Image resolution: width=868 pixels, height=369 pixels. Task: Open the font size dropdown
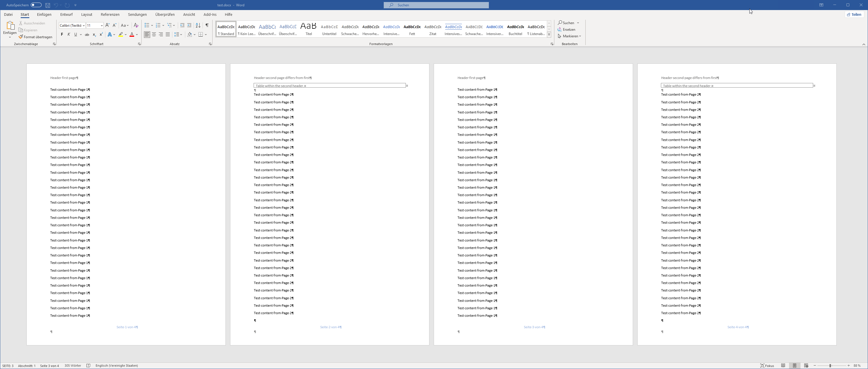[101, 26]
